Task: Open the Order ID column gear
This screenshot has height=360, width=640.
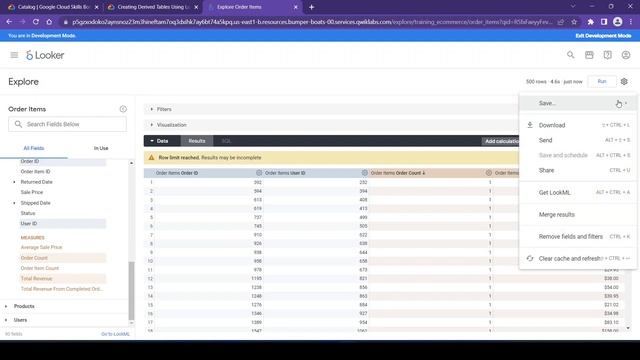Action: click(259, 173)
